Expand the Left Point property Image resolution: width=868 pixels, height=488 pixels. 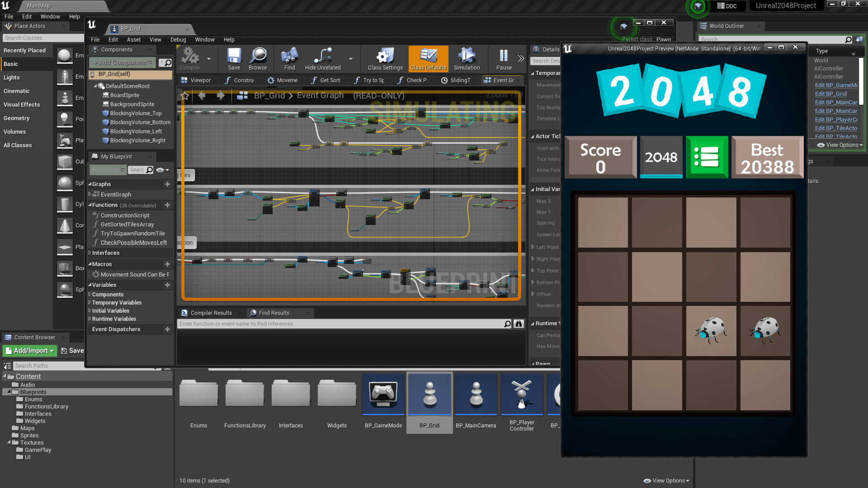coord(533,247)
